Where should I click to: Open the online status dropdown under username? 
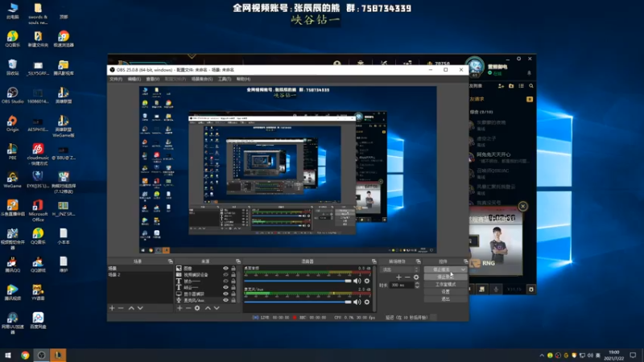click(x=495, y=73)
